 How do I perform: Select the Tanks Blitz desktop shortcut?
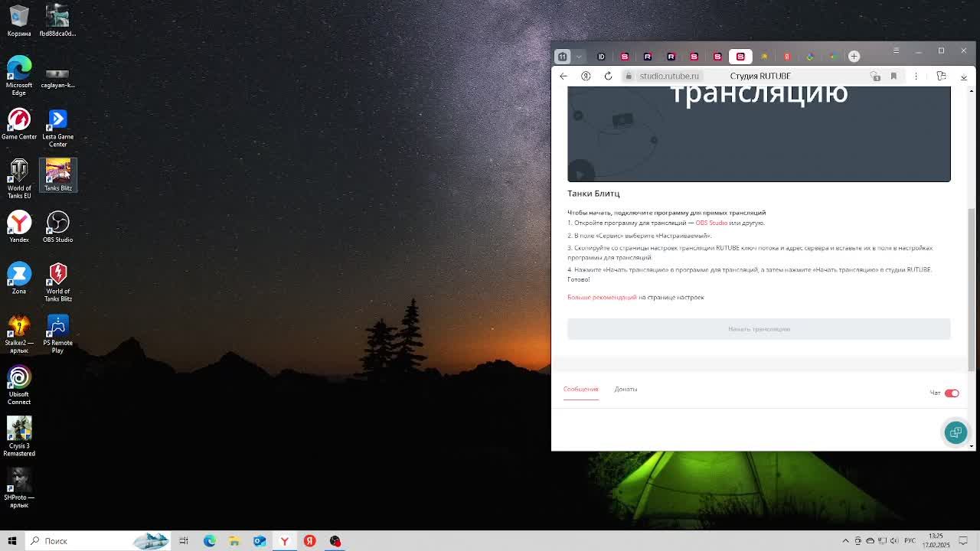57,175
